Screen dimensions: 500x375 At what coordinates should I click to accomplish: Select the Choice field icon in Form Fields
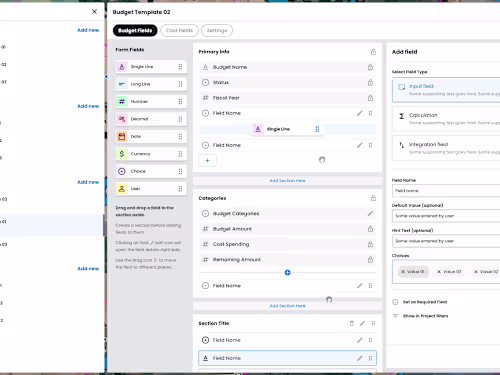point(122,171)
